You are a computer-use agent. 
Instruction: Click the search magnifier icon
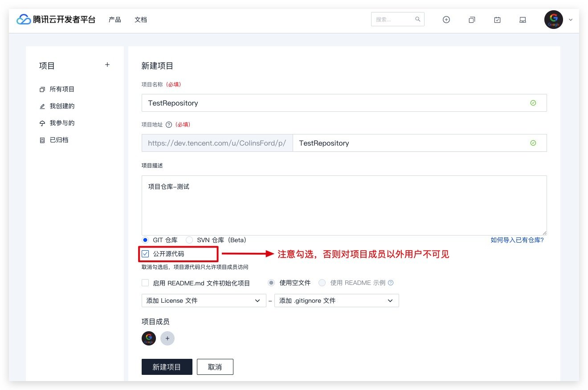417,20
